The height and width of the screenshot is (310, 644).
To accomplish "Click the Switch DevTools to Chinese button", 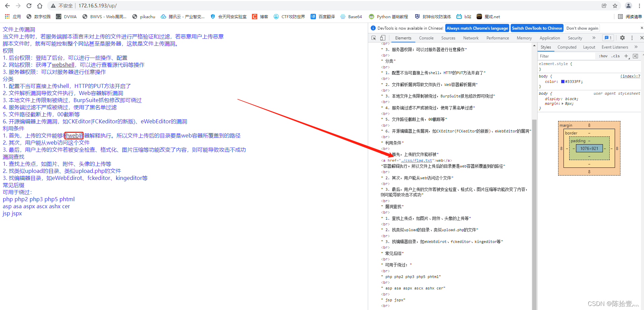I will (x=537, y=28).
